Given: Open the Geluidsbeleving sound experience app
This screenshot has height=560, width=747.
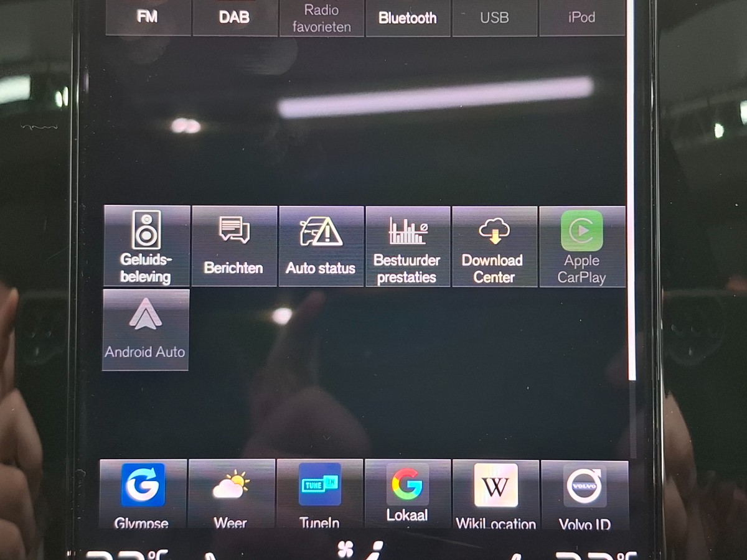Looking at the screenshot, I should 147,246.
